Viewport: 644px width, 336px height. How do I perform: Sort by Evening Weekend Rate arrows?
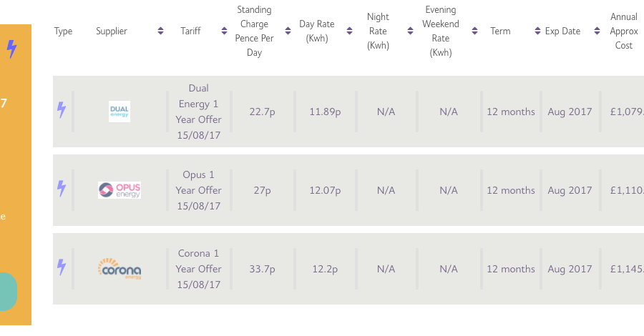[475, 31]
